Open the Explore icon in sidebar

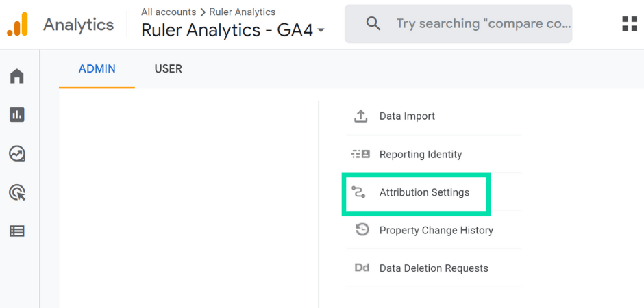pos(17,154)
